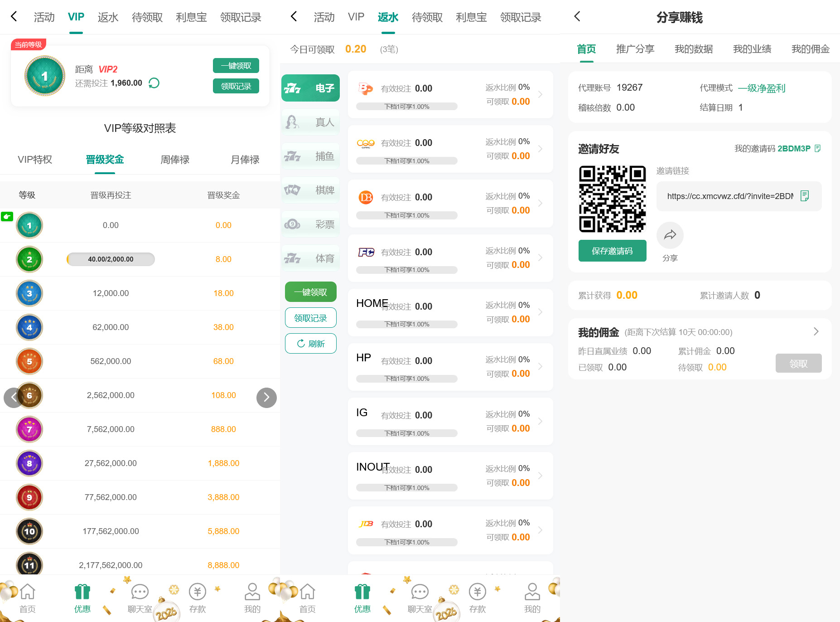
Task: Tap the 分享 share arrow icon
Action: tap(670, 235)
